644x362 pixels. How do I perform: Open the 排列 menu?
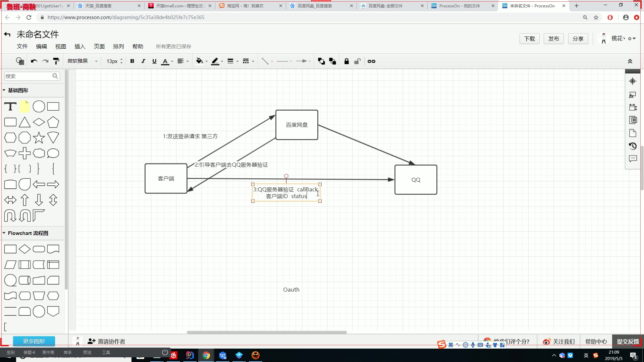(x=118, y=46)
